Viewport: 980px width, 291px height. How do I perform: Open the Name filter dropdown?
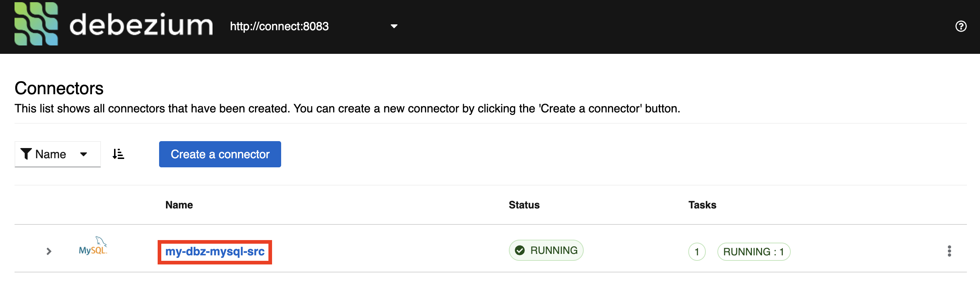[57, 154]
